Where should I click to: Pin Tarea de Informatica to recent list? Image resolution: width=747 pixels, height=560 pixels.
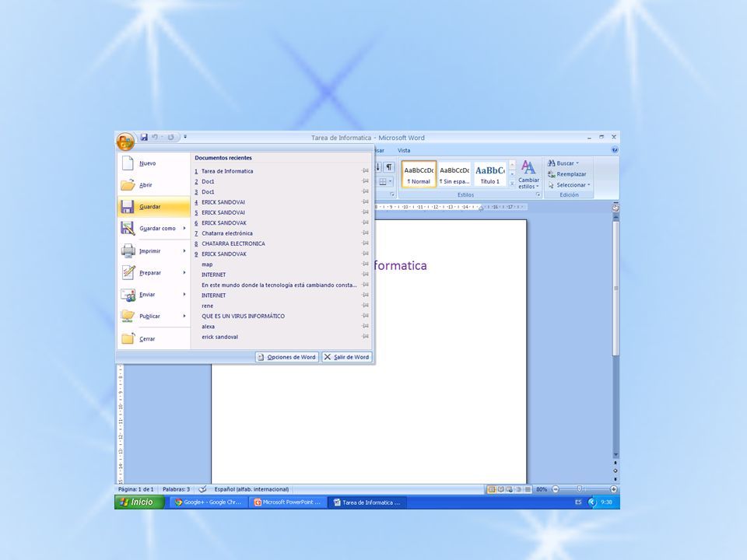coord(366,170)
